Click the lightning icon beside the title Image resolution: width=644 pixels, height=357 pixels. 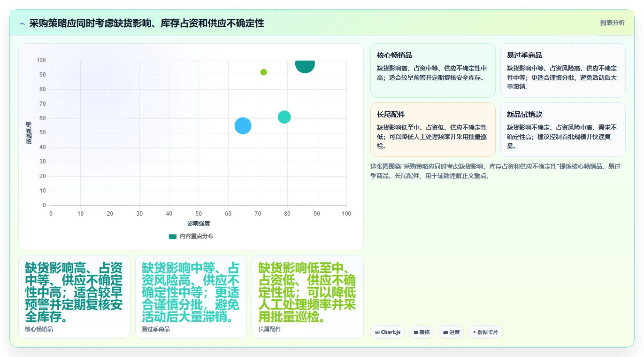click(22, 23)
